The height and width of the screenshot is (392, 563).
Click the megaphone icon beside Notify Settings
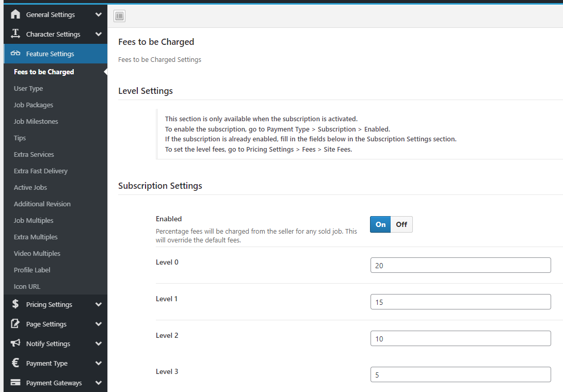tap(15, 343)
